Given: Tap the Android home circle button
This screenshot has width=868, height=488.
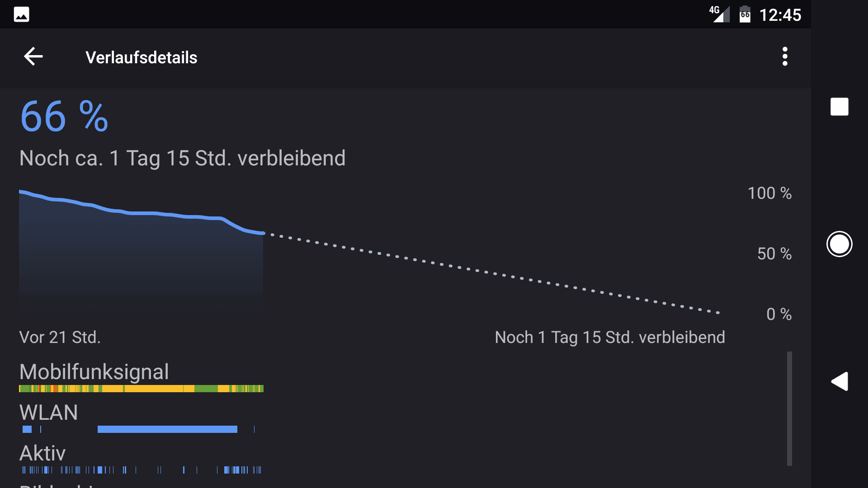Looking at the screenshot, I should tap(839, 244).
